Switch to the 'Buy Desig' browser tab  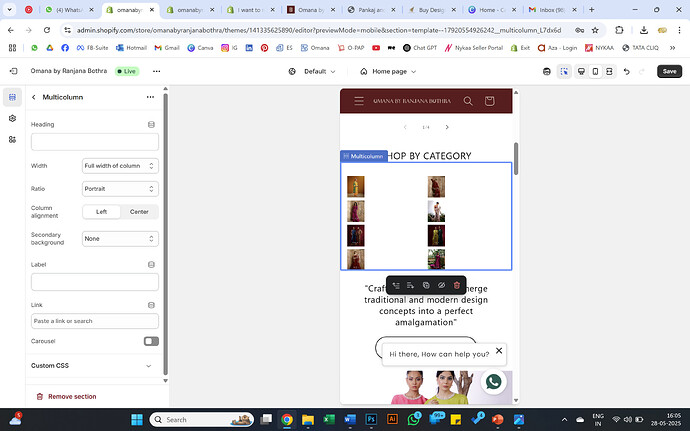(430, 10)
